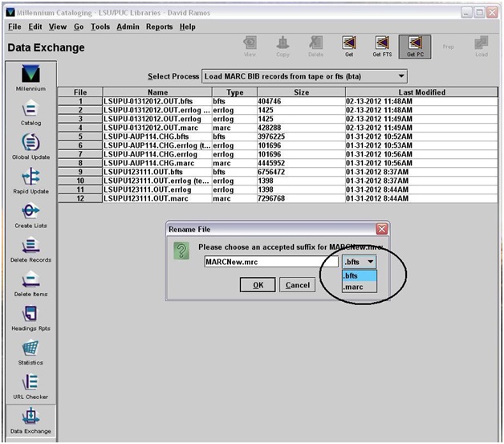Open URL Checker from sidebar

coord(30,387)
